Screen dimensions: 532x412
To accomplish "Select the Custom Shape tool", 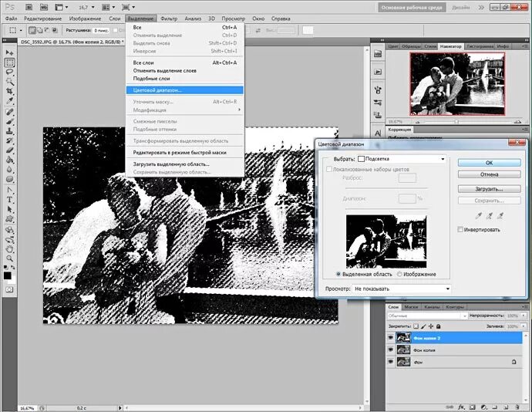I will [9, 219].
